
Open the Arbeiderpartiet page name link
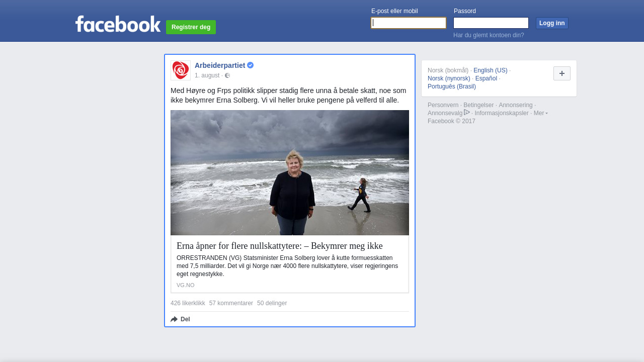point(220,65)
